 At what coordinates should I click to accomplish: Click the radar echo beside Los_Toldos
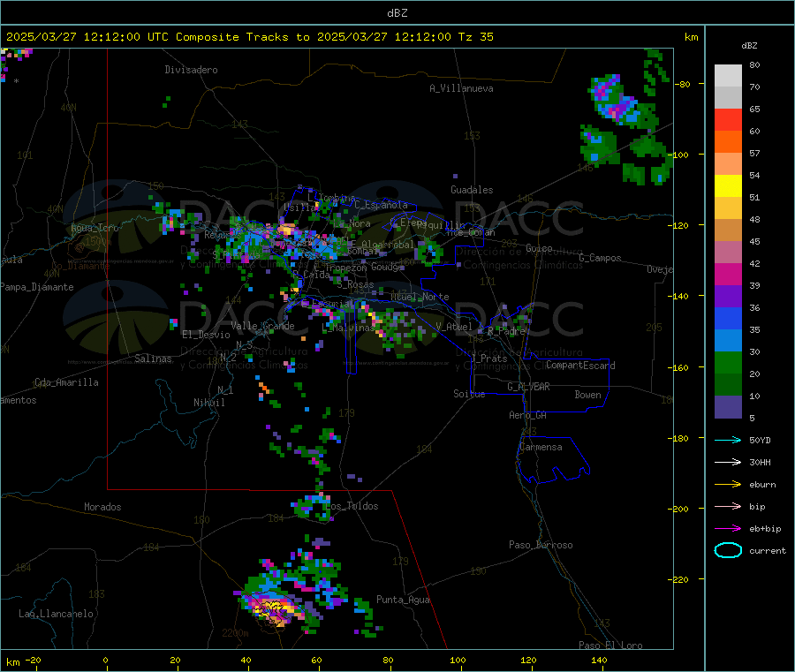pos(312,507)
